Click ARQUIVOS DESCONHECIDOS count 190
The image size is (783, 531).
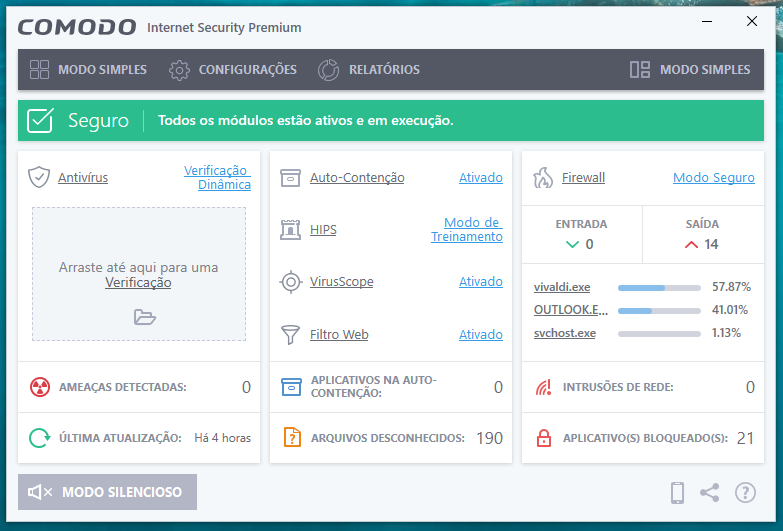pyautogui.click(x=489, y=438)
